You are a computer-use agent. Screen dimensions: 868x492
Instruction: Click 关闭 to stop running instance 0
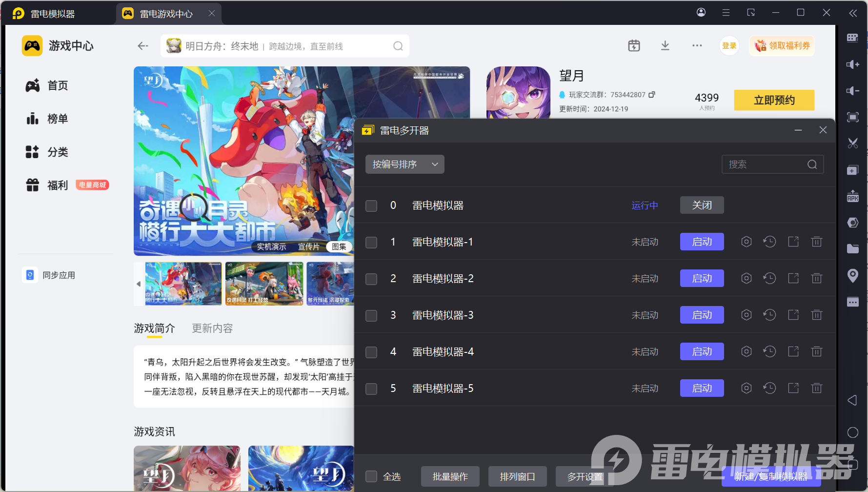[702, 205]
